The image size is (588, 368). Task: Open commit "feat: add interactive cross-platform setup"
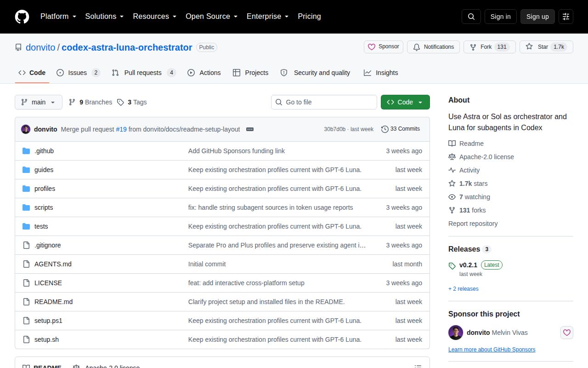click(x=246, y=283)
